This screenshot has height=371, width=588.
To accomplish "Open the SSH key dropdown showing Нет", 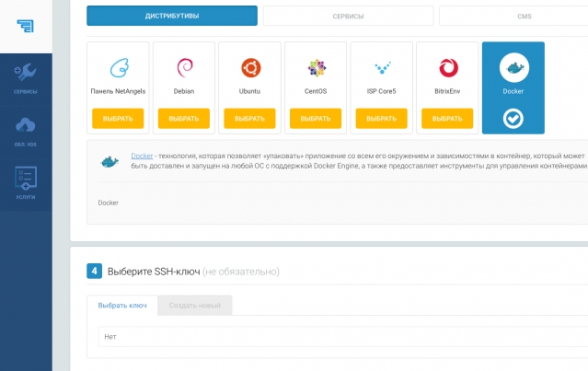I will [x=343, y=337].
